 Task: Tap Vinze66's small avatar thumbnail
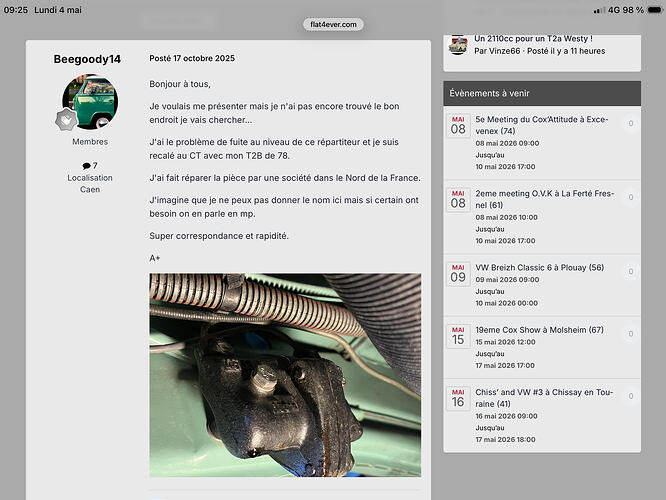[458, 45]
